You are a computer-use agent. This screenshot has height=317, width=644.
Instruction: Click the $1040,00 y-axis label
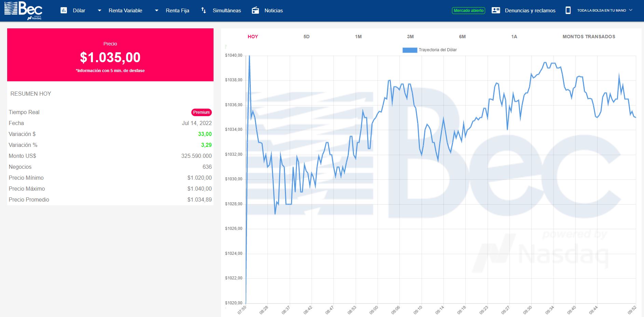[234, 55]
